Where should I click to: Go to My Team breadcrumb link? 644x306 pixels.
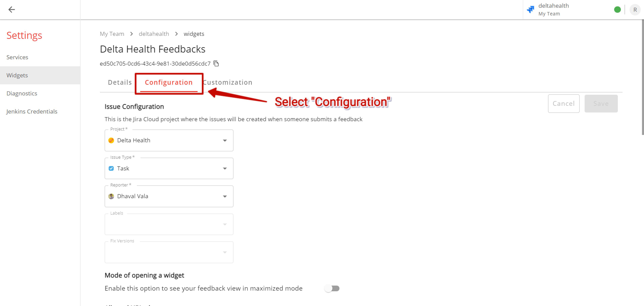pyautogui.click(x=112, y=34)
